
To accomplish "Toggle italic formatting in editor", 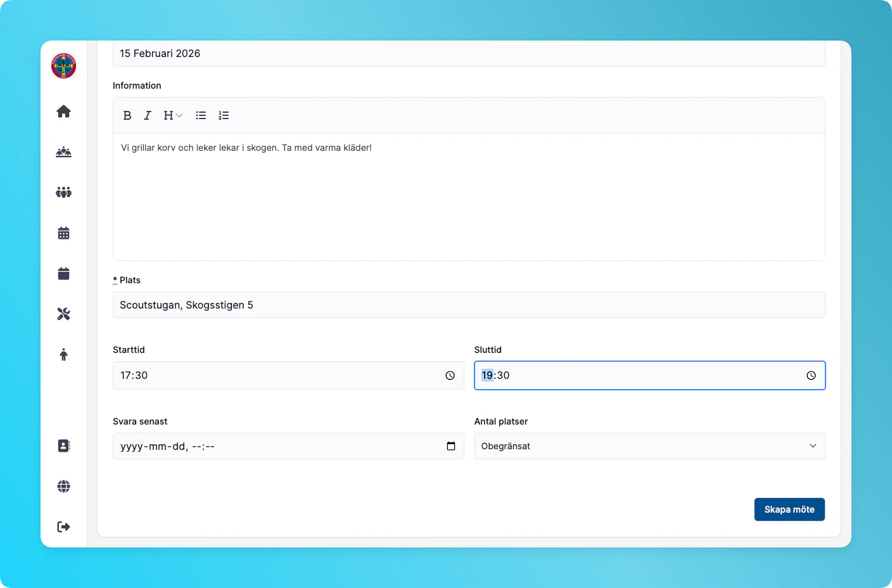I will click(x=148, y=115).
